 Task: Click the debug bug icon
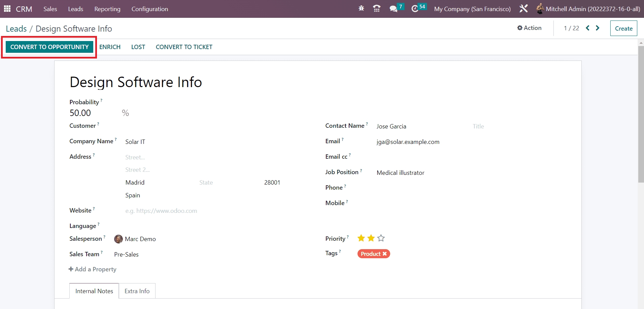[361, 9]
